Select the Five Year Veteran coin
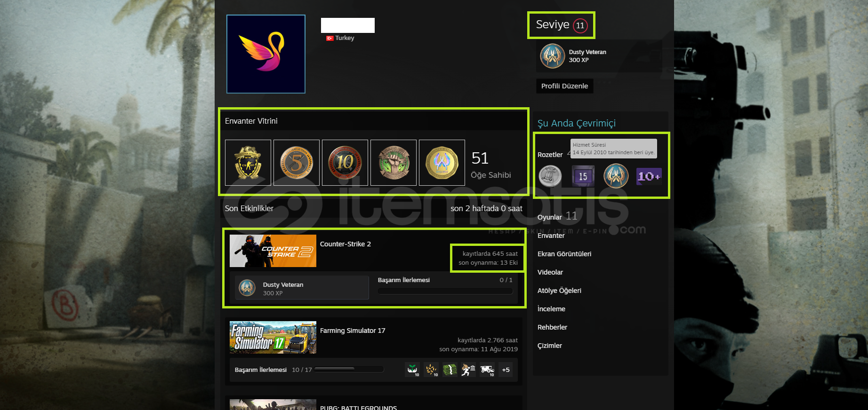 pos(297,163)
